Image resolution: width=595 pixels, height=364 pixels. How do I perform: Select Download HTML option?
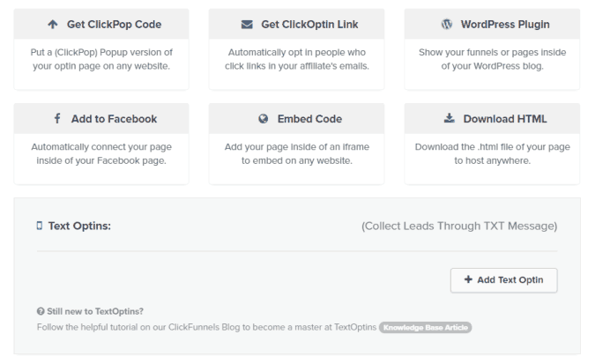pos(492,118)
